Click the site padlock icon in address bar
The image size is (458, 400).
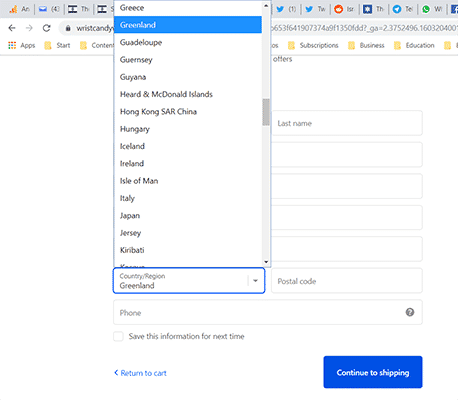click(68, 28)
